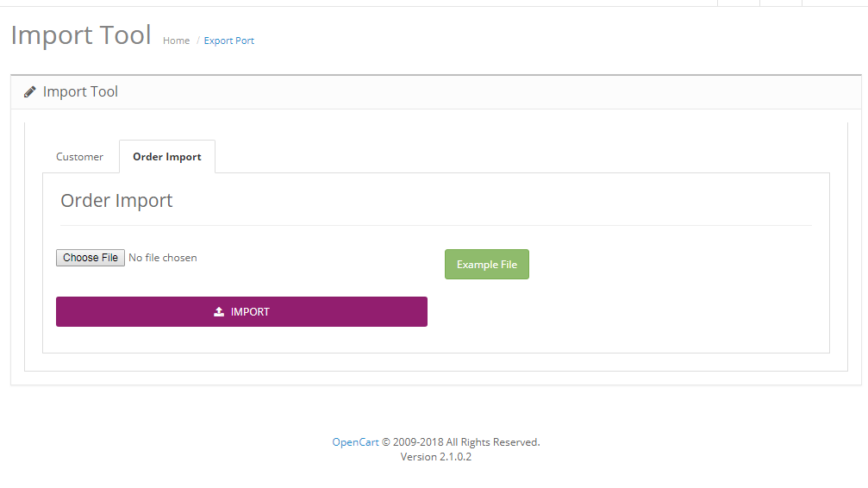Click the pencil icon beside Import Tool
Image resolution: width=868 pixels, height=488 pixels.
click(x=30, y=92)
